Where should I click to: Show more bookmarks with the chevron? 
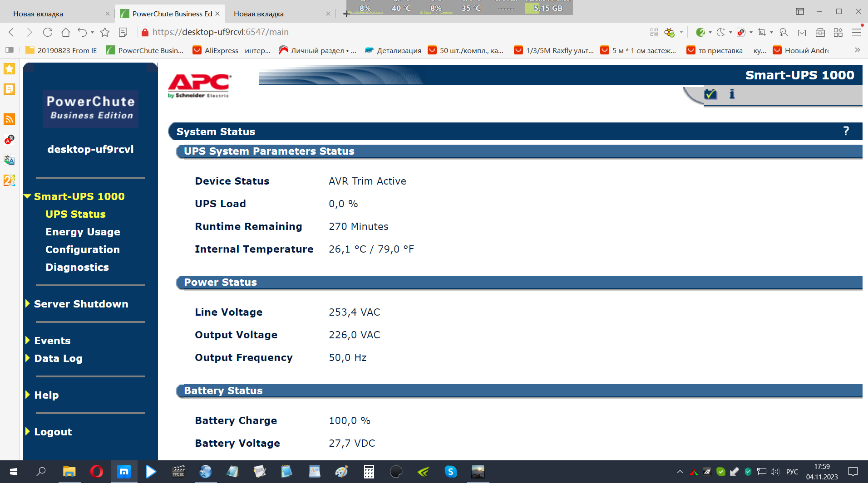click(x=858, y=50)
